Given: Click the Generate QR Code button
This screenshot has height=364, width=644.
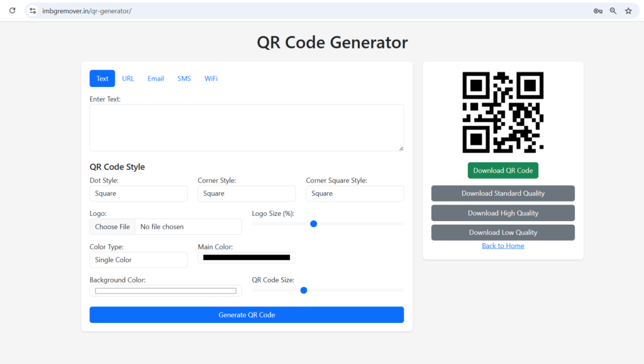Looking at the screenshot, I should click(247, 315).
